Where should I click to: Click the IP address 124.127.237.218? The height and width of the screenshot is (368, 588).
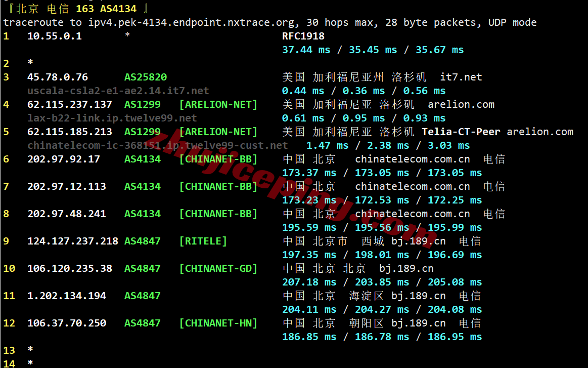tap(73, 241)
